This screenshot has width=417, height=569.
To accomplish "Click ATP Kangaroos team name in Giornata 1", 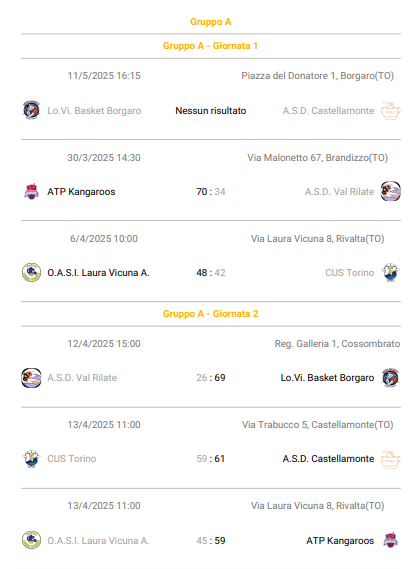I will coord(81,192).
